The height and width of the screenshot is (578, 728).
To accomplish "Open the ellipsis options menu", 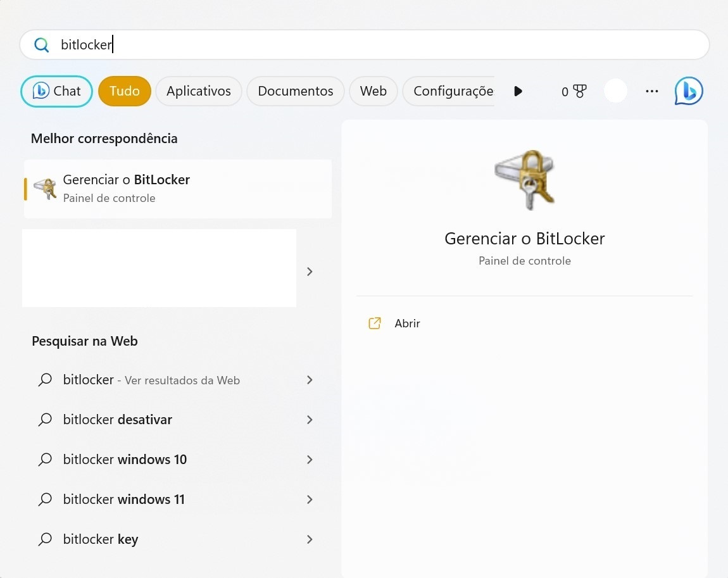I will pyautogui.click(x=651, y=91).
